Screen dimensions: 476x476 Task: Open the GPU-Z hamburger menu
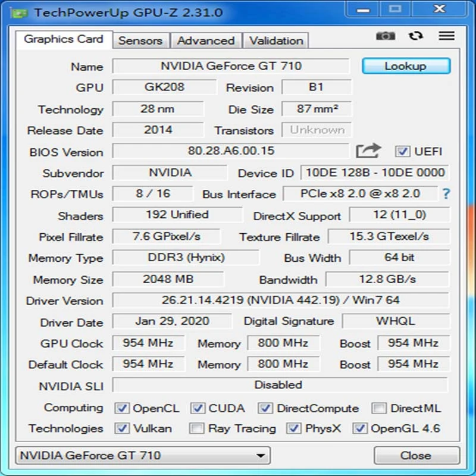(x=447, y=36)
